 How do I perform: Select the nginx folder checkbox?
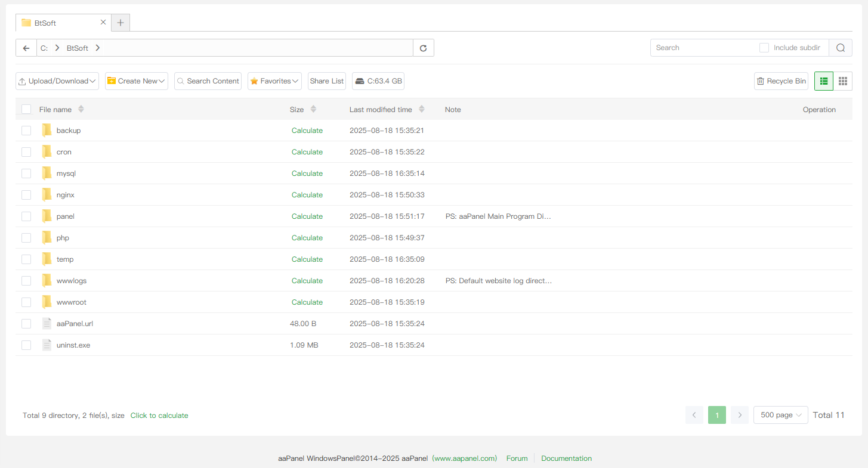tap(26, 195)
